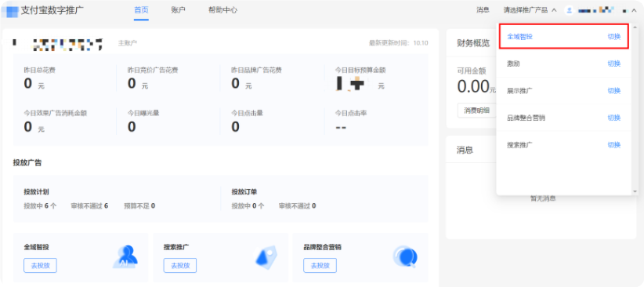The image size is (644, 287).
Task: Click the 昨日竞价广告花费 label
Action: (x=153, y=71)
